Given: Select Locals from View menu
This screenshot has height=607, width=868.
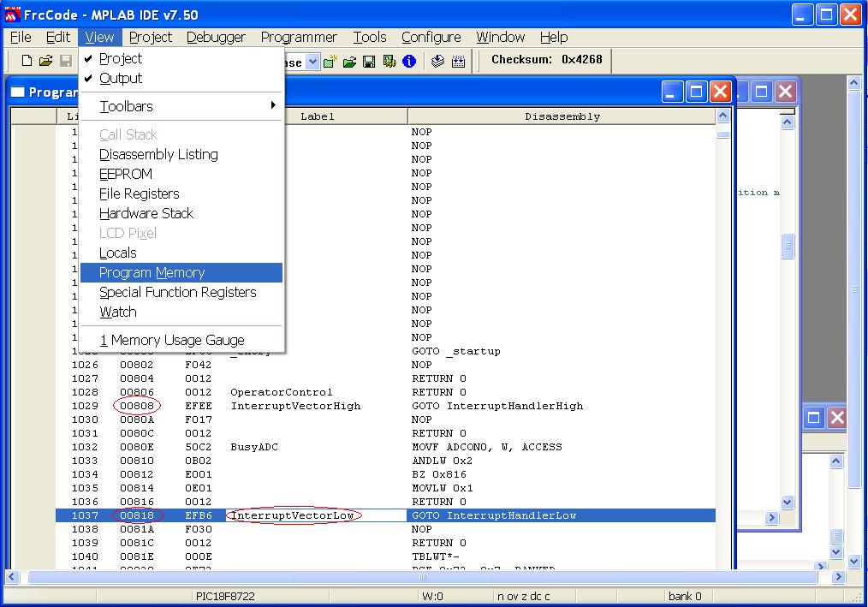Looking at the screenshot, I should click(x=181, y=253).
